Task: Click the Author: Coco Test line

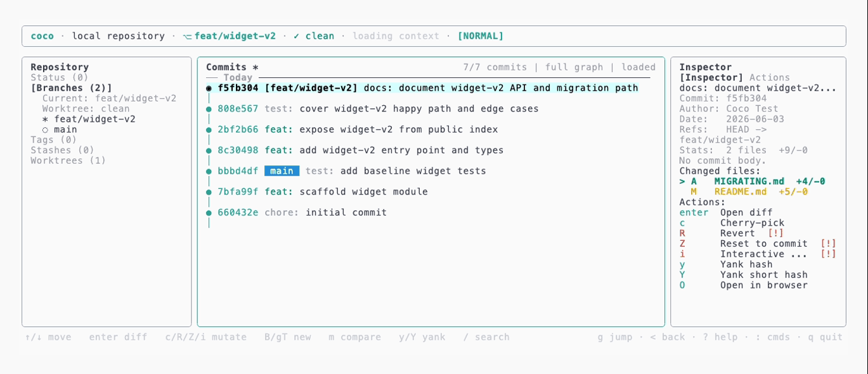Action: coord(729,108)
